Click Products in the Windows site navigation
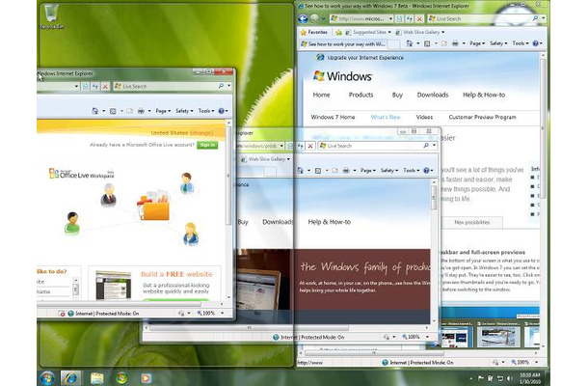The image size is (588, 386). [361, 95]
